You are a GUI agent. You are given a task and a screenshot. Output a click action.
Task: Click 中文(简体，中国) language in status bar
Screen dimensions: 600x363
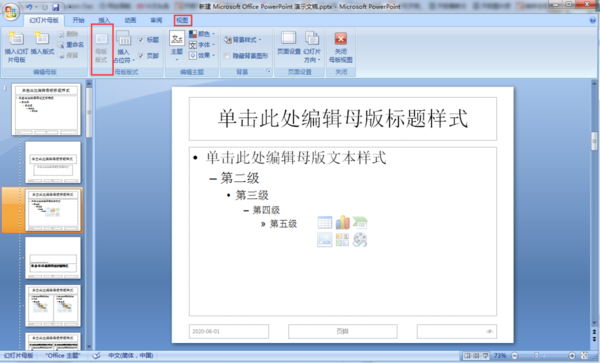[130, 356]
